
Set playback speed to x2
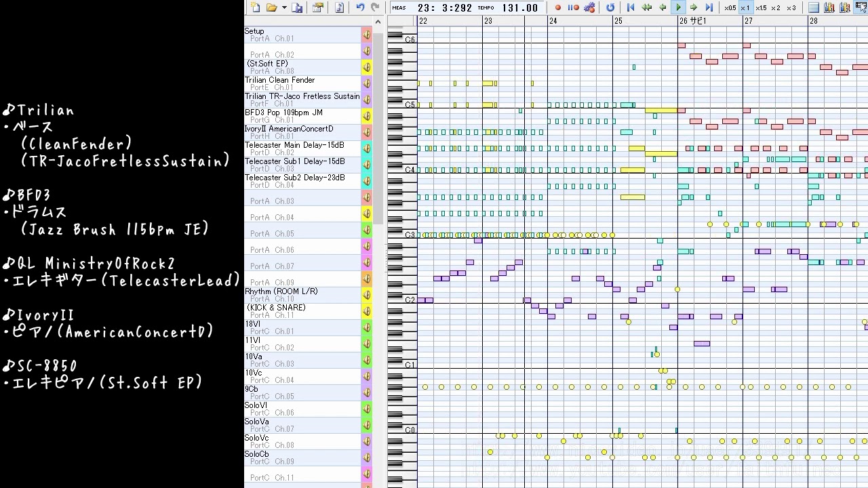point(776,8)
